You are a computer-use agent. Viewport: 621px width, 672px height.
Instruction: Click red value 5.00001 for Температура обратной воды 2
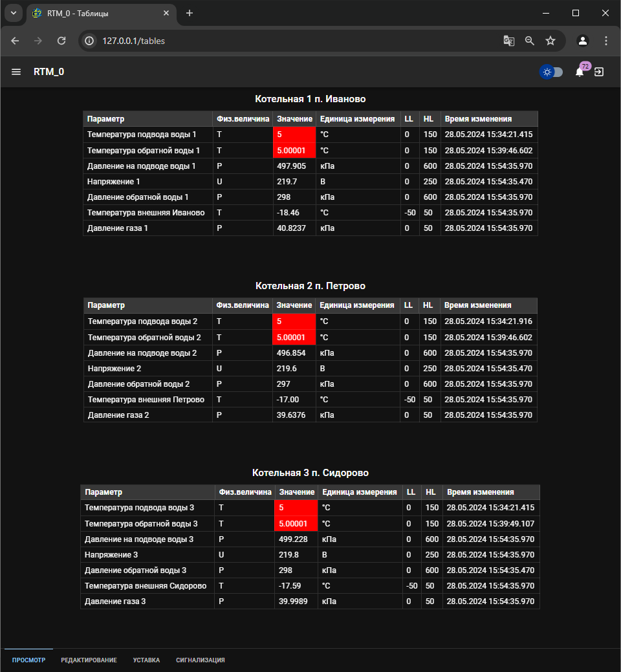coord(294,337)
